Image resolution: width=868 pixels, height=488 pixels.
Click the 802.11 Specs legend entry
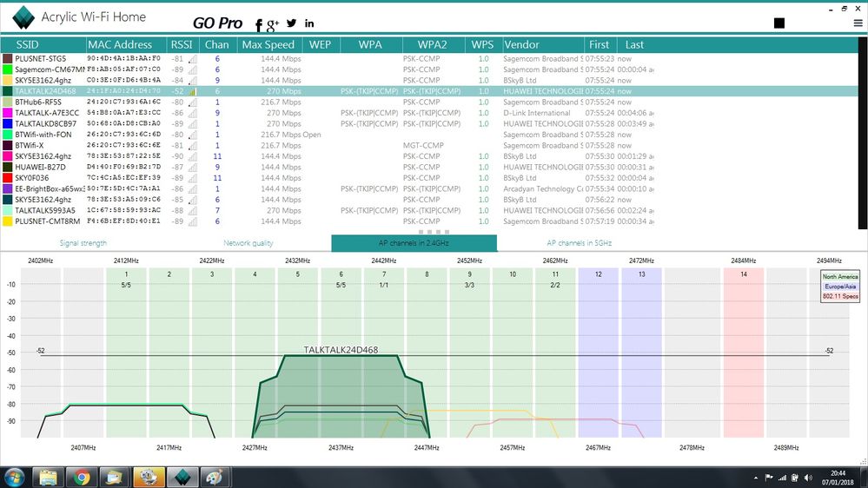tap(840, 296)
